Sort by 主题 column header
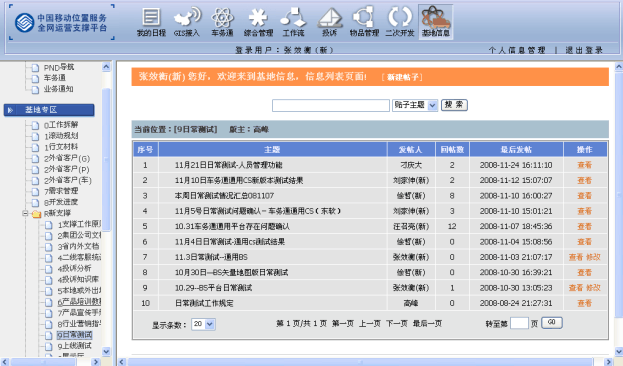The height and width of the screenshot is (366, 623). click(x=273, y=149)
